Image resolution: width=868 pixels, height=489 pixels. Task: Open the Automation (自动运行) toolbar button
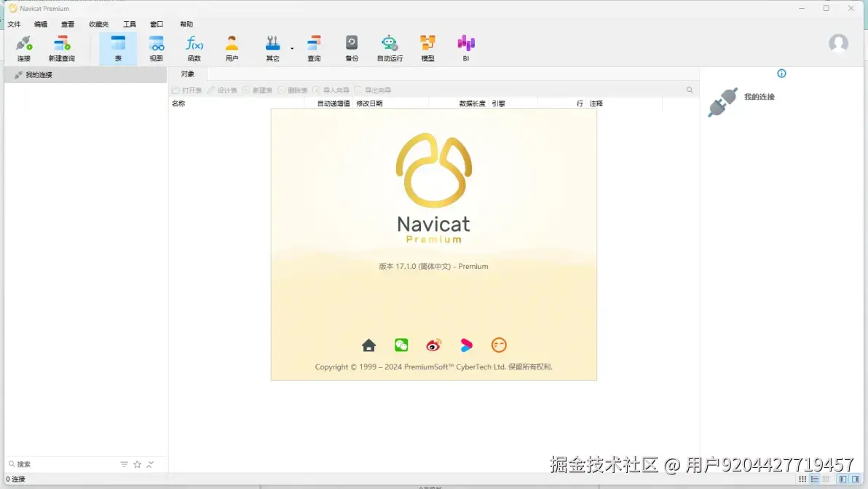pos(390,48)
